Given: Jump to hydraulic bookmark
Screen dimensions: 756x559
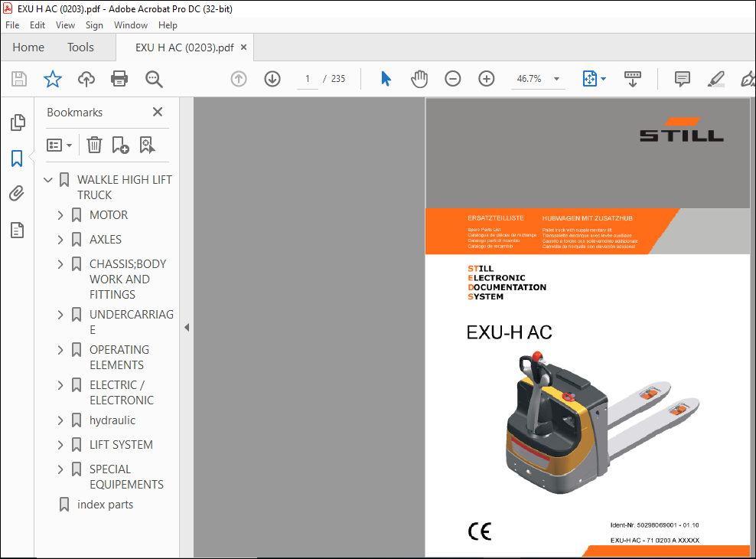Looking at the screenshot, I should point(112,420).
